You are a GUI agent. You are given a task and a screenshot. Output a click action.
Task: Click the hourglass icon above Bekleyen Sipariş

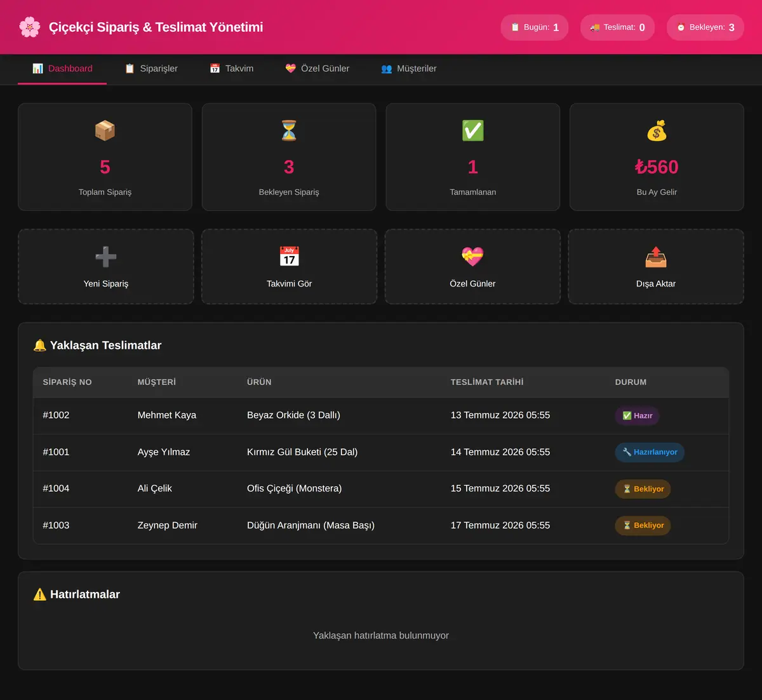[289, 131]
